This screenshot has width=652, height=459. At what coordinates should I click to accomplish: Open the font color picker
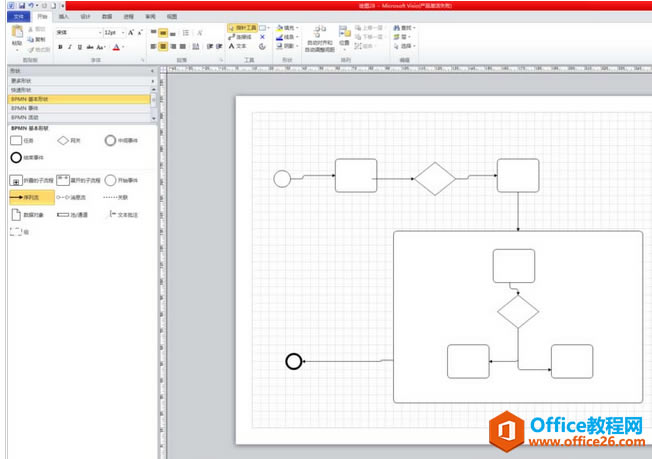click(x=117, y=46)
